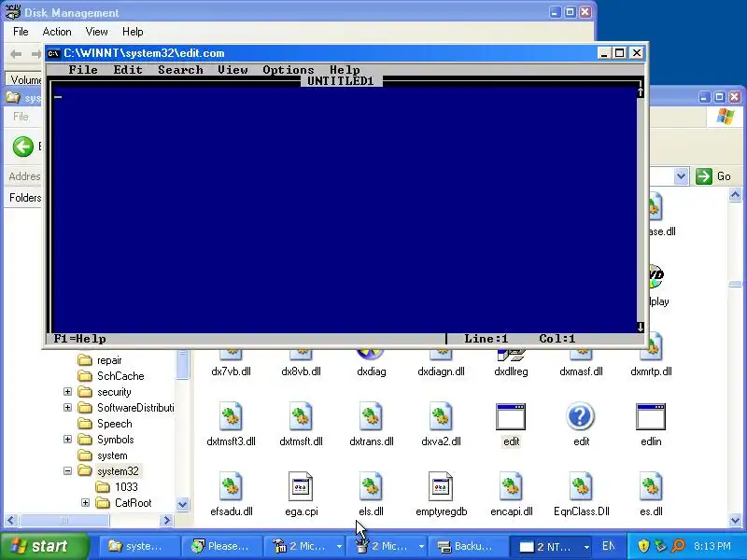
Task: Select the dxmrtp.dll file
Action: pos(651,371)
